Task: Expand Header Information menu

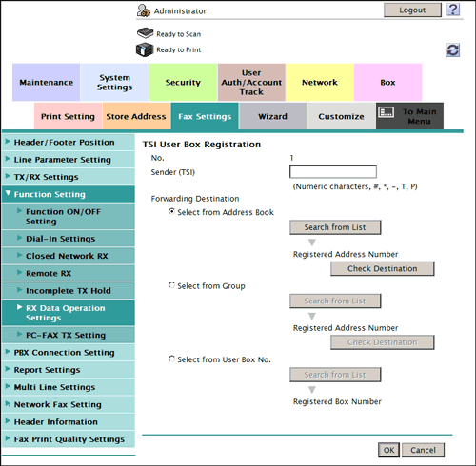Action: pyautogui.click(x=69, y=422)
